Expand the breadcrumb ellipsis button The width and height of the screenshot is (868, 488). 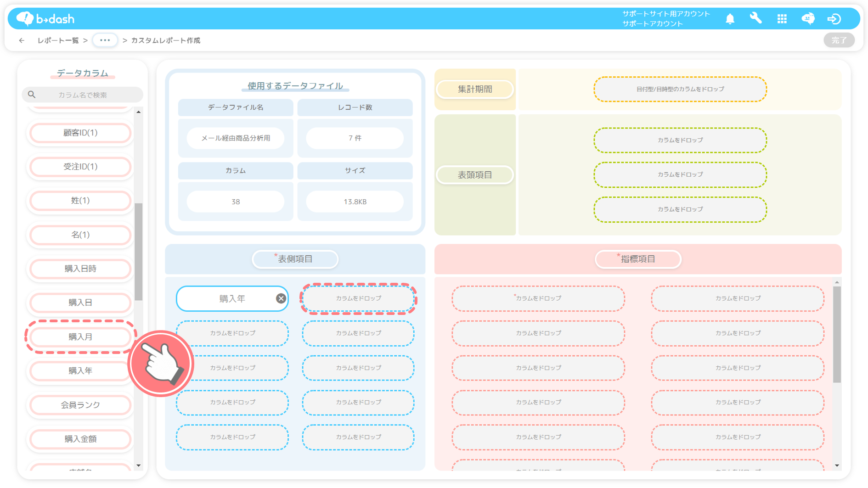tap(105, 40)
